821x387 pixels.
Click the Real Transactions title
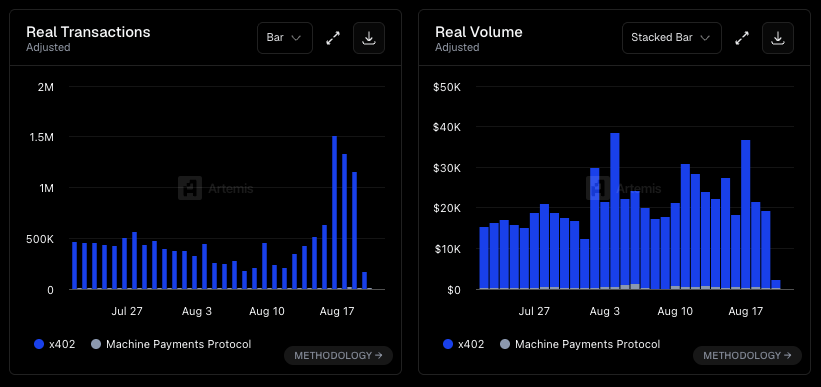click(88, 32)
